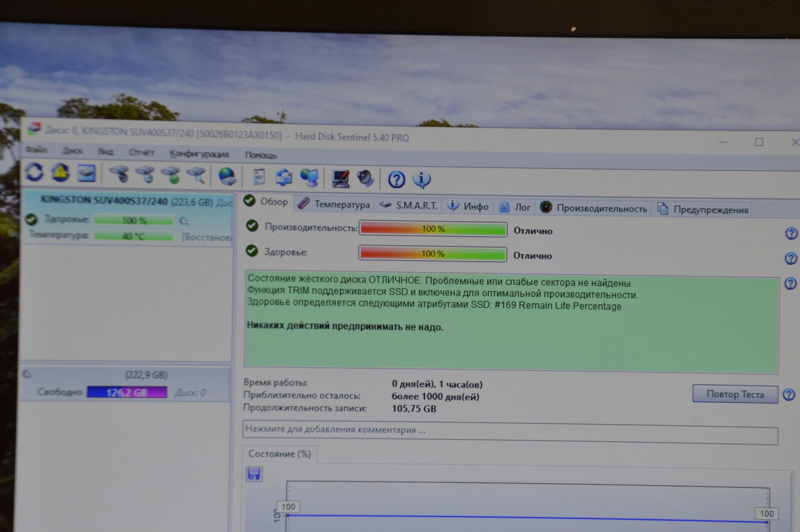The image size is (800, 532).
Task: Switch to the Производительность tab
Action: click(594, 208)
